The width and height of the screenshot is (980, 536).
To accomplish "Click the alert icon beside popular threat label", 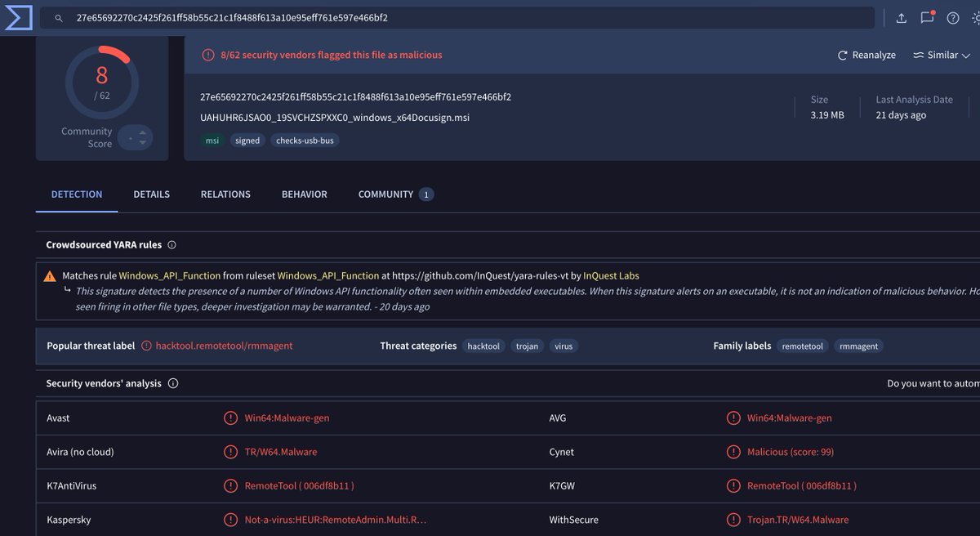I will (x=147, y=346).
